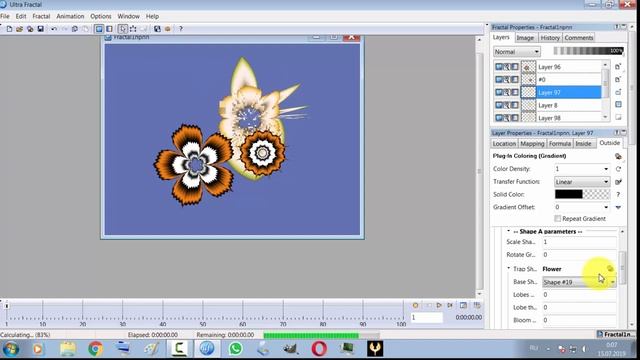Screen dimensions: 640x360
Task: Open the Gradient Offset dropdown arrow
Action: (x=606, y=207)
